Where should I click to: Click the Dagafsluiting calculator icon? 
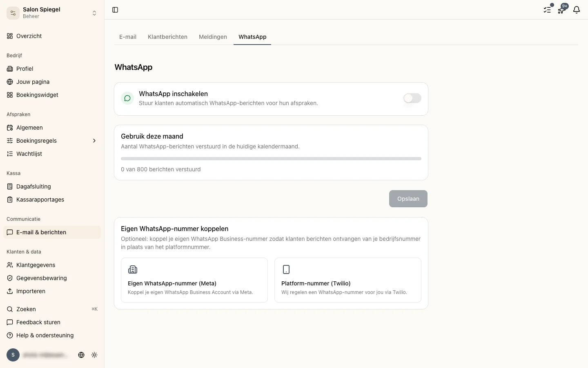[x=10, y=186]
